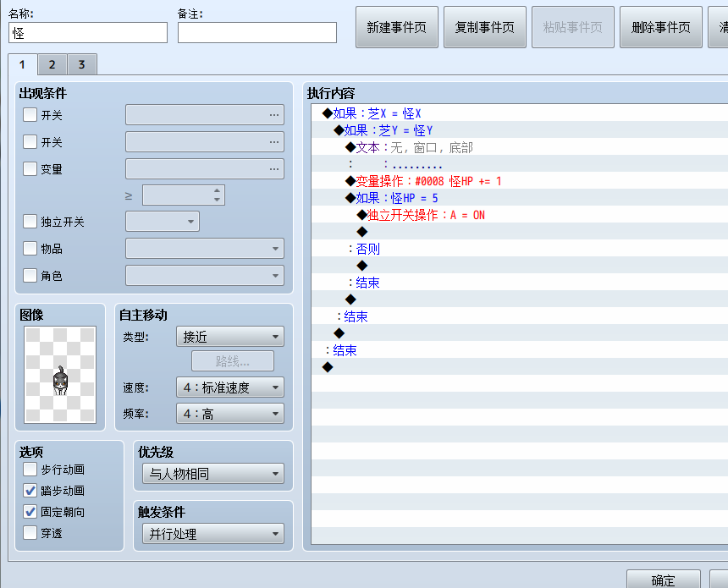Click the 复制事件页 button
728x588 pixels.
tap(485, 27)
